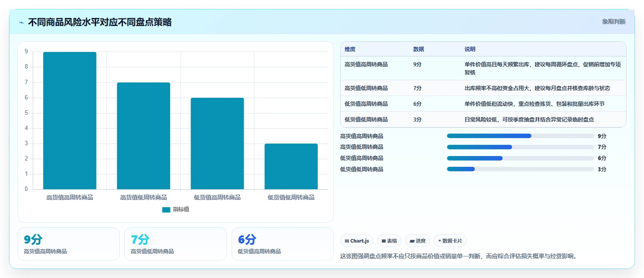Click description starting 单件价值高且每天频繁出库
This screenshot has height=278, width=644.
coord(543,68)
